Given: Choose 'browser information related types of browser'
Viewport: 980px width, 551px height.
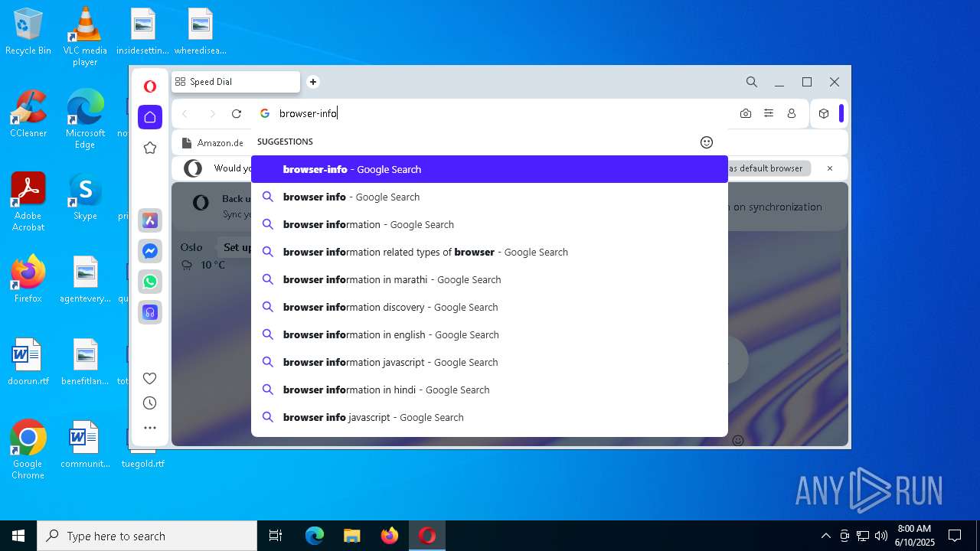Looking at the screenshot, I should click(x=489, y=252).
